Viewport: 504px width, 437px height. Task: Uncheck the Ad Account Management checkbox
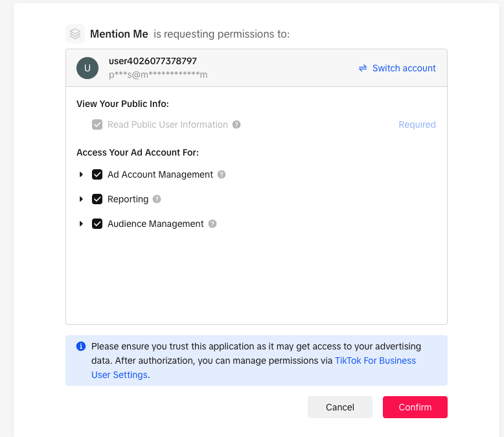pyautogui.click(x=97, y=174)
